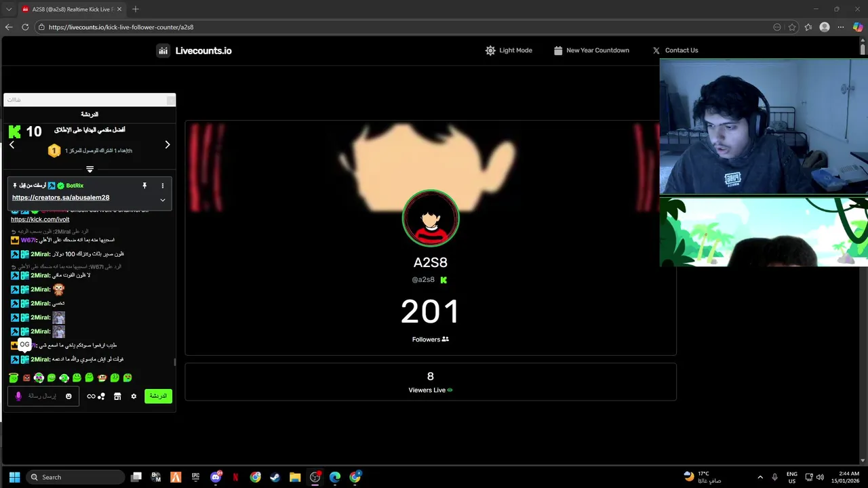Open Microsoft Edge from the taskbar
This screenshot has height=488, width=868.
coord(334,477)
